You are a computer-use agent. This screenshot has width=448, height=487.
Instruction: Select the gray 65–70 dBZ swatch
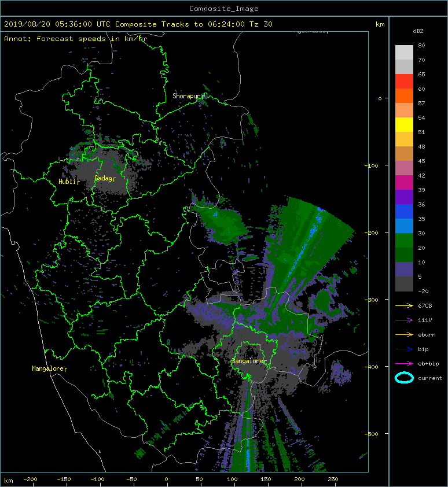point(404,67)
